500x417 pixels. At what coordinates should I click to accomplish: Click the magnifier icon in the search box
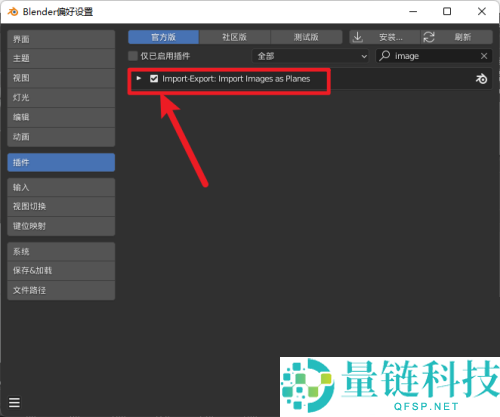click(385, 56)
